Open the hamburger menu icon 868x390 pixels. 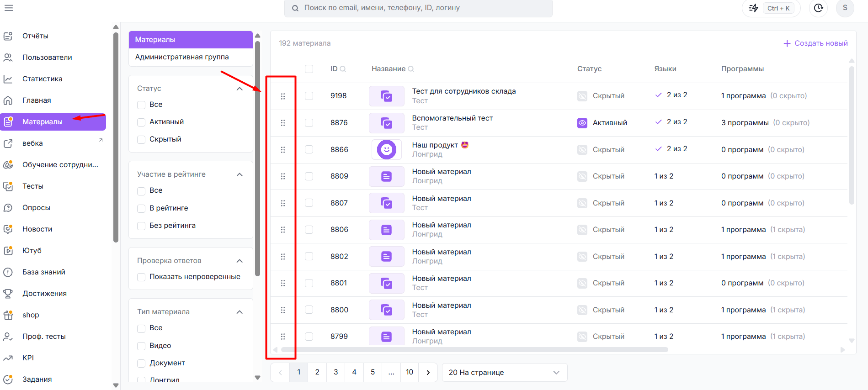coord(9,8)
